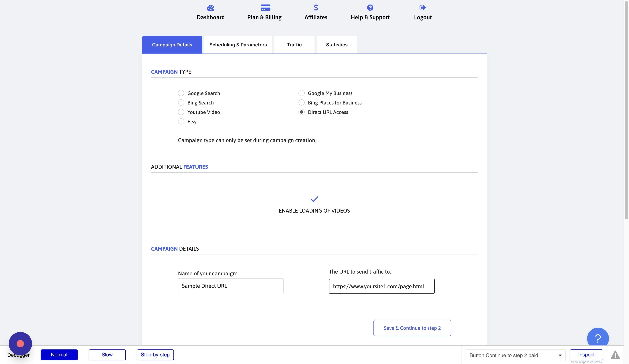Click the Help & Support question icon
629x364 pixels.
coord(370,8)
